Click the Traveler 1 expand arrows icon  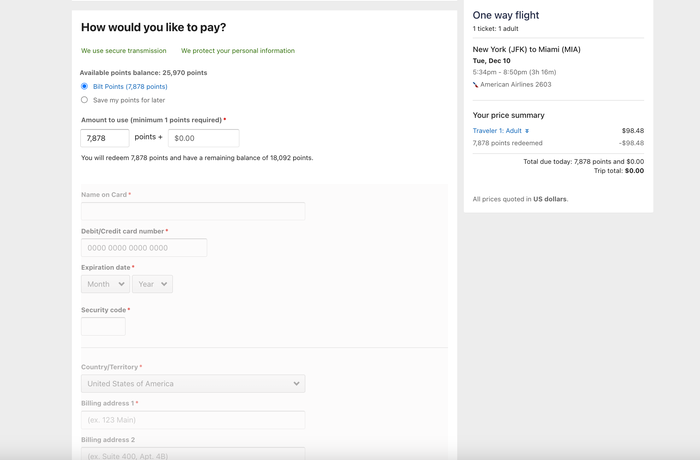click(527, 131)
